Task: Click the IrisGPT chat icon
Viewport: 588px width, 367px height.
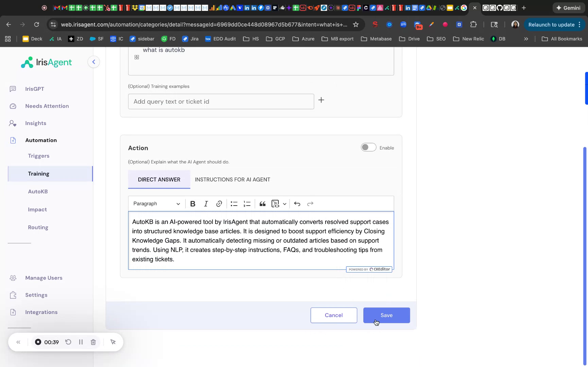Action: tap(13, 89)
